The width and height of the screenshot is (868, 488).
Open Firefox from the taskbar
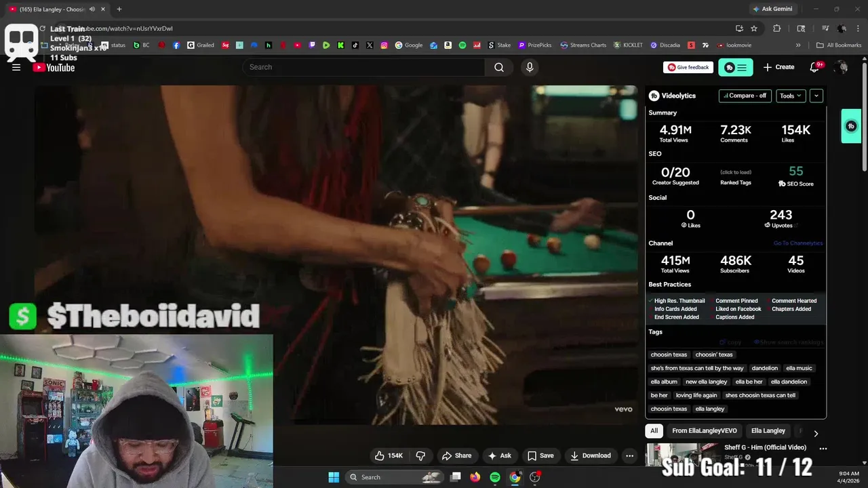(x=475, y=477)
